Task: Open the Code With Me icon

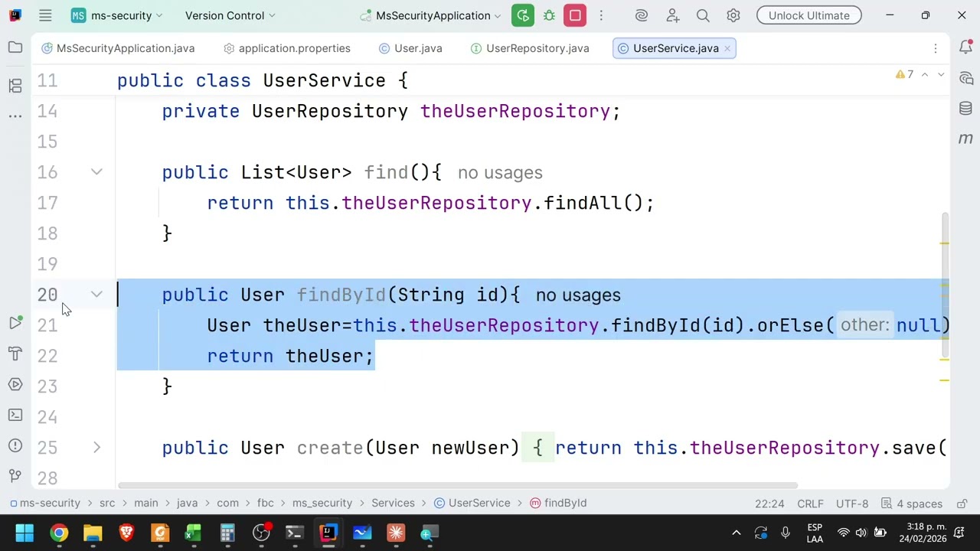Action: [x=672, y=15]
